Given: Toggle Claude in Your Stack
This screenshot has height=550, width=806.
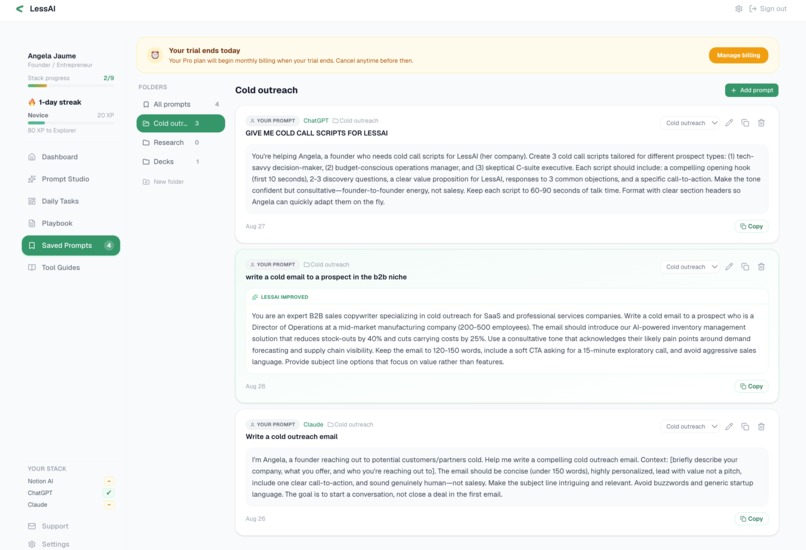Looking at the screenshot, I should [109, 505].
